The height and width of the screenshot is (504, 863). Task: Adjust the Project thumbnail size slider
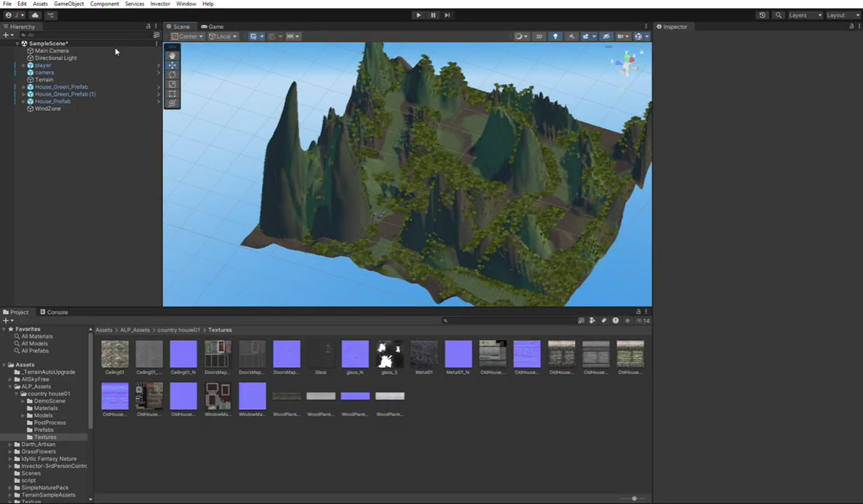(634, 499)
